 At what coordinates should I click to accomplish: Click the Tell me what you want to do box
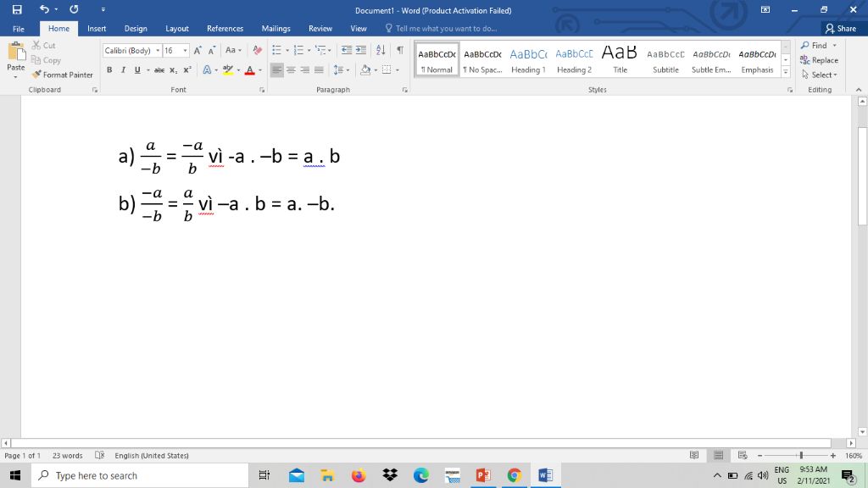click(441, 28)
